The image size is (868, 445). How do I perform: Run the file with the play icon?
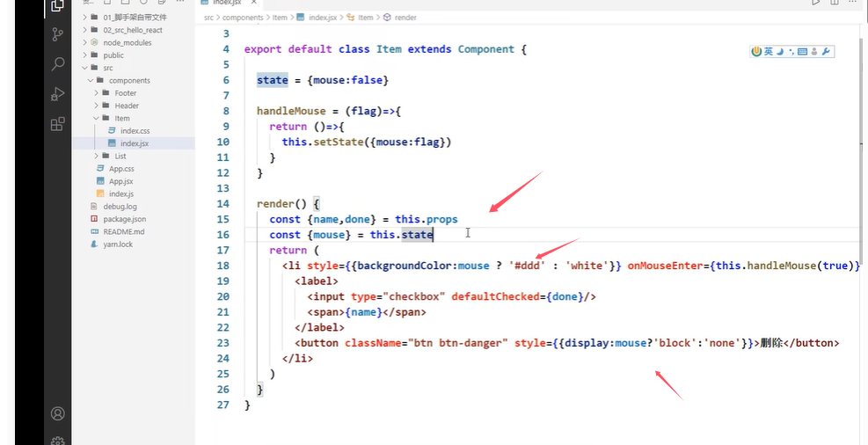point(815,3)
